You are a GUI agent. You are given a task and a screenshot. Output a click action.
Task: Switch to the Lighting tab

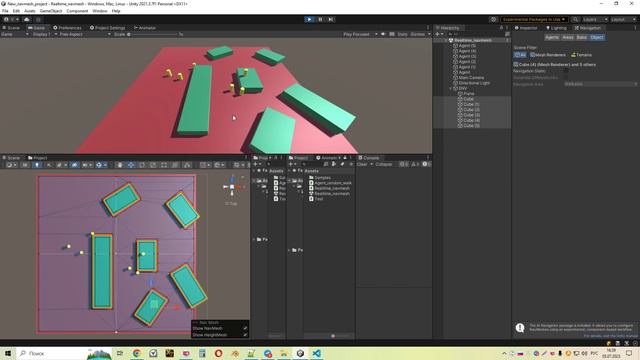coord(556,28)
